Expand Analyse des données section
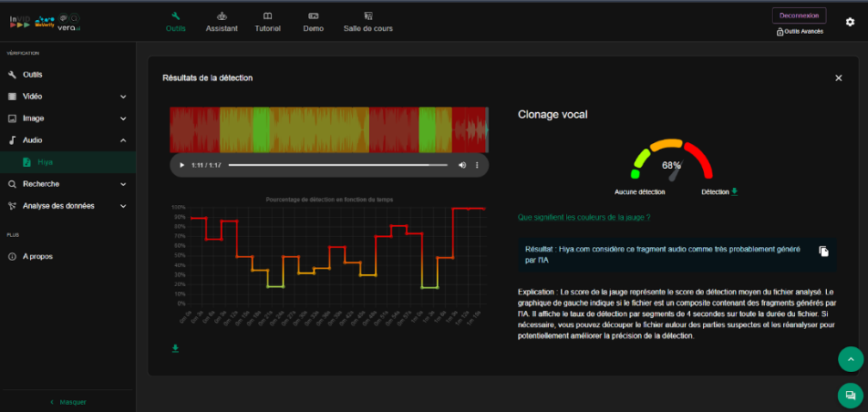This screenshot has height=412, width=868. [x=123, y=206]
